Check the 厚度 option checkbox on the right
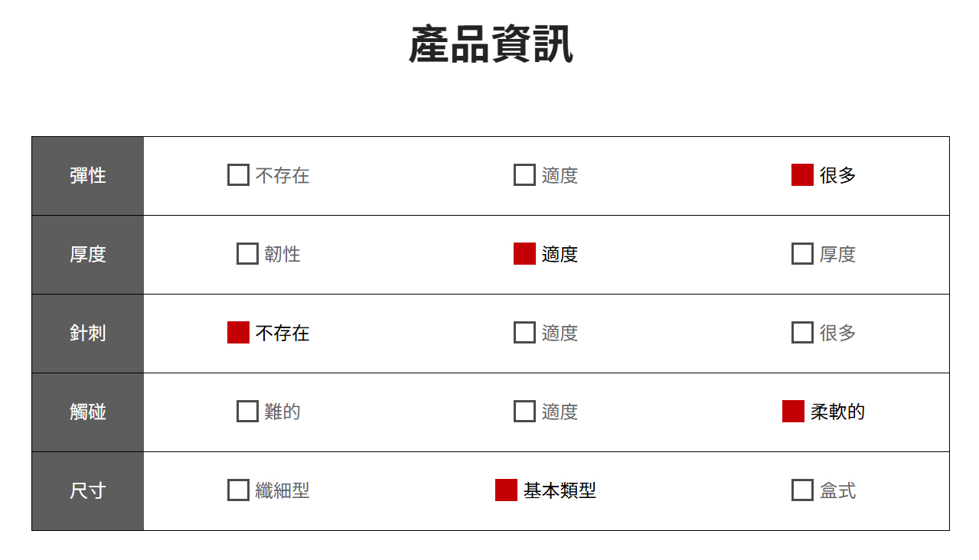The height and width of the screenshot is (560, 979). [802, 254]
